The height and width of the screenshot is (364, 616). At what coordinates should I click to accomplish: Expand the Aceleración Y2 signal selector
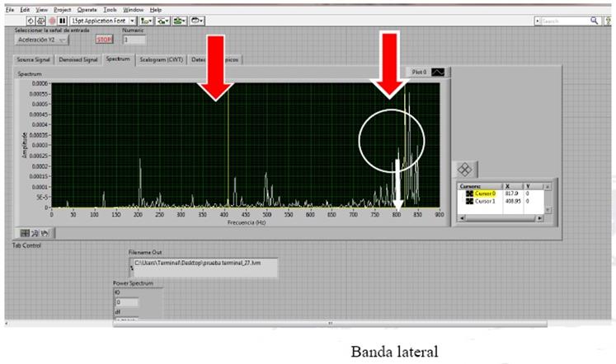43,39
